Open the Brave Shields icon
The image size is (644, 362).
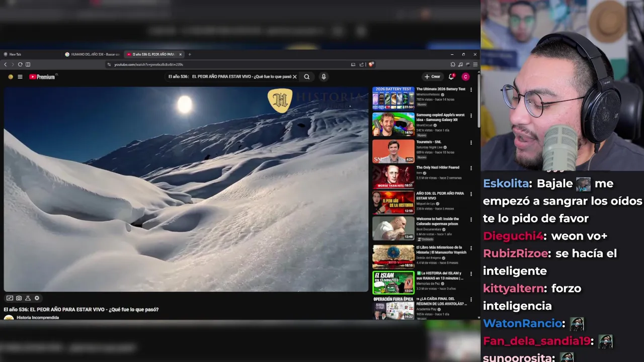(x=371, y=64)
